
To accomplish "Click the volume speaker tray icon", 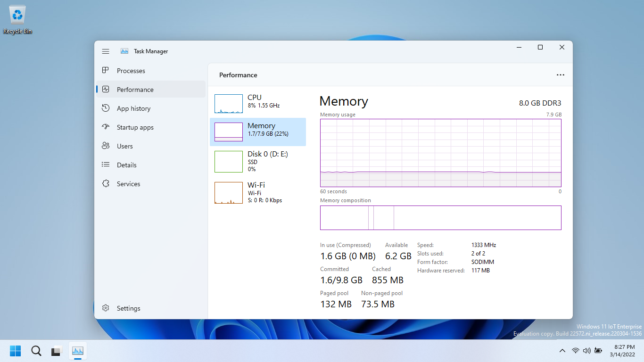I will [x=587, y=351].
